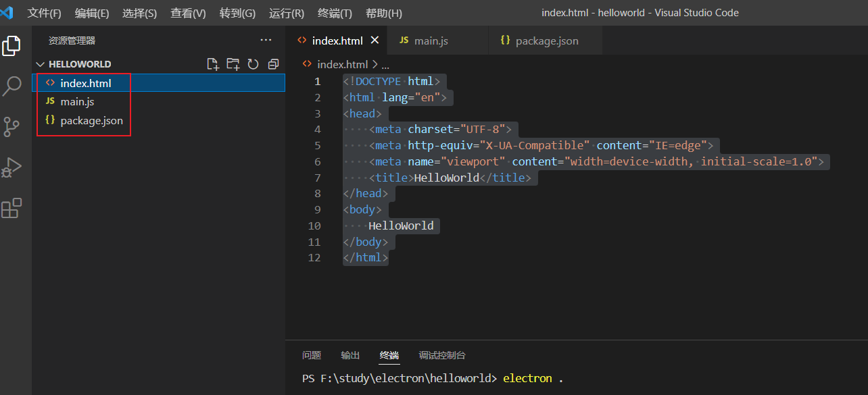
Task: Click Collapse Folders icon in explorer
Action: tap(273, 64)
